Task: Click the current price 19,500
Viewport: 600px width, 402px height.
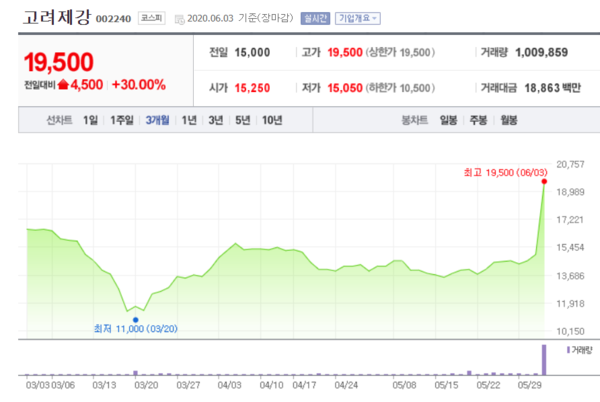Action: 59,62
